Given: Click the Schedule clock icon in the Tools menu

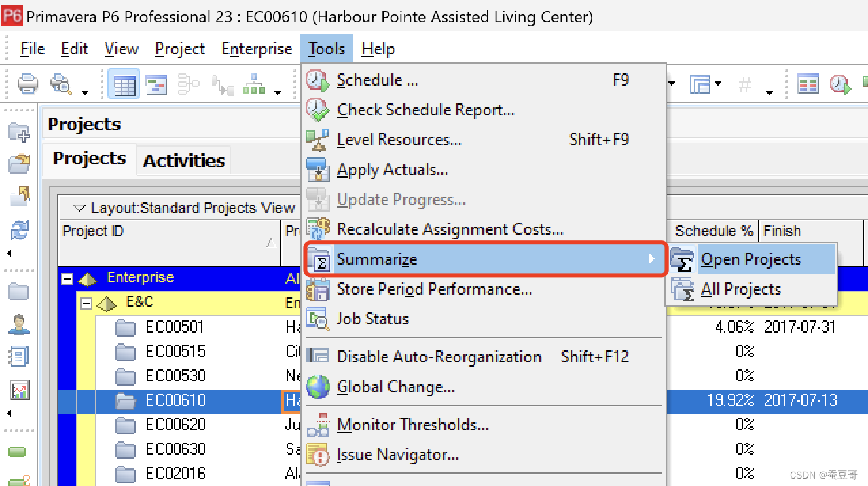Looking at the screenshot, I should 317,80.
